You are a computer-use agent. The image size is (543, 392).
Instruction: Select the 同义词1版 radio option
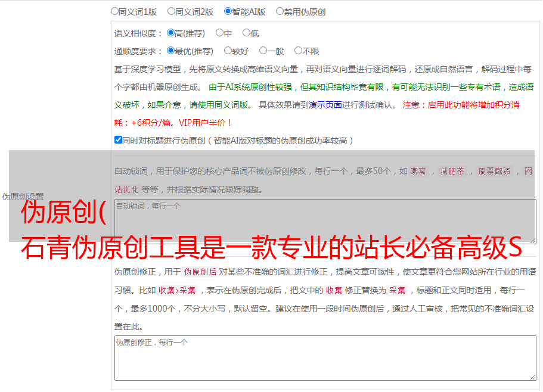(x=114, y=11)
